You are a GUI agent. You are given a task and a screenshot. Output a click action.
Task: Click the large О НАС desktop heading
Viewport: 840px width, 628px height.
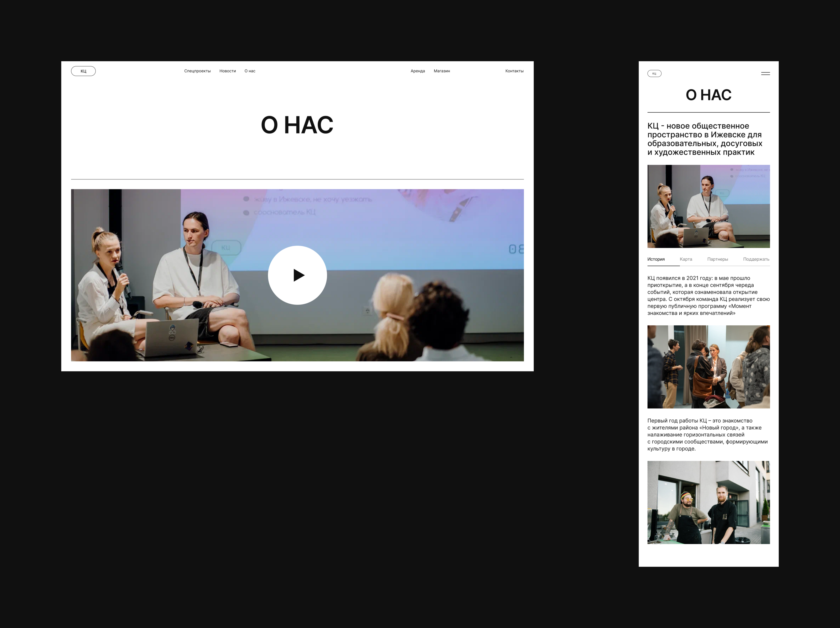(x=297, y=125)
